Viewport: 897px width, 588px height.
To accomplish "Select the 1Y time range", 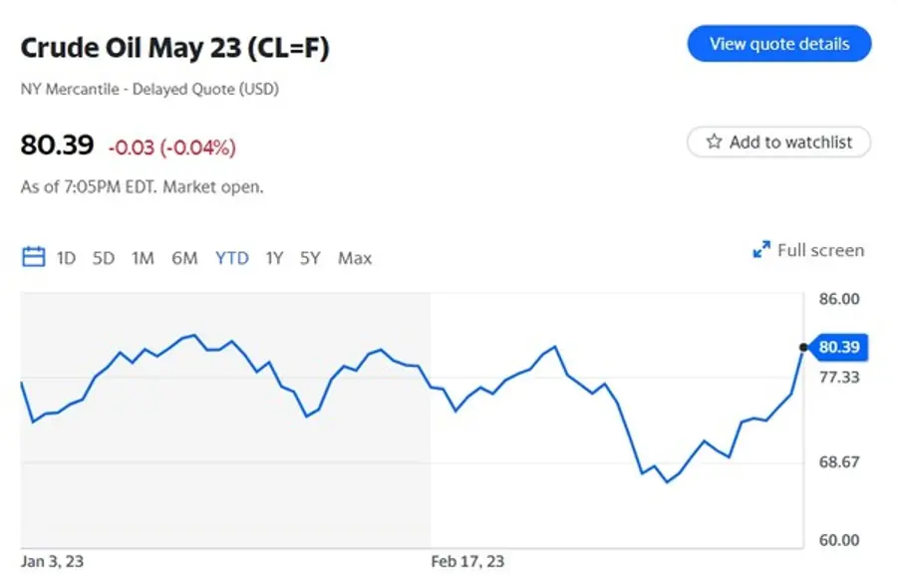I will [274, 257].
